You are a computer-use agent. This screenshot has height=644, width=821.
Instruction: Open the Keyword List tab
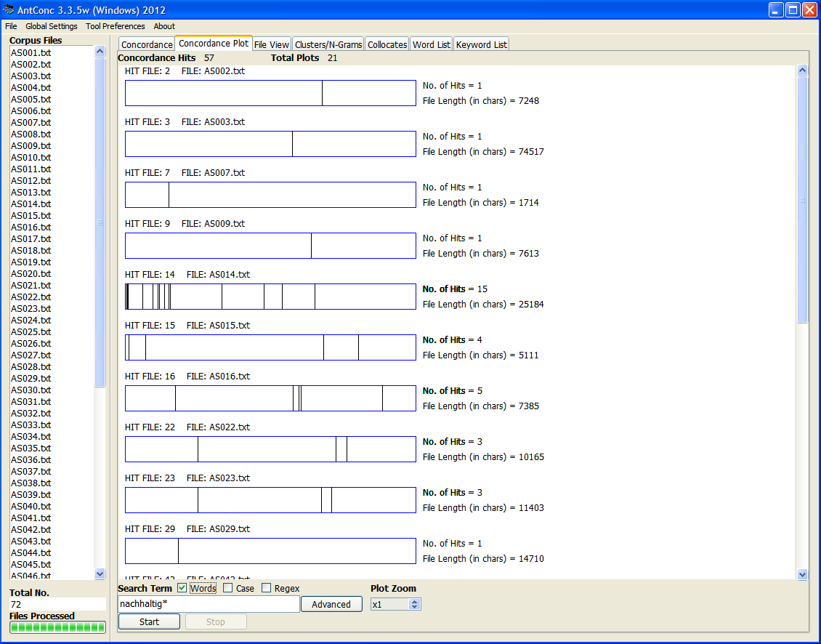coord(481,44)
